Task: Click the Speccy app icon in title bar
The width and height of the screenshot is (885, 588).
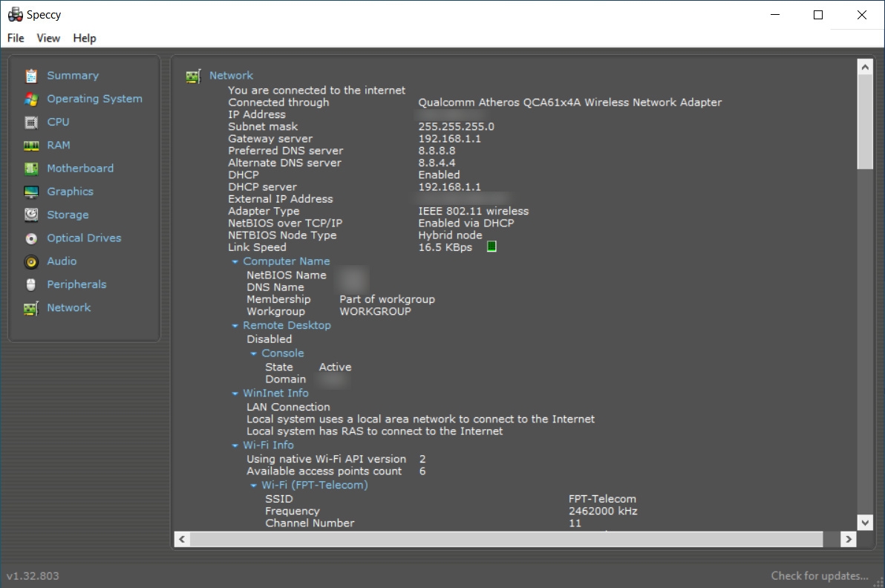Action: pyautogui.click(x=16, y=14)
